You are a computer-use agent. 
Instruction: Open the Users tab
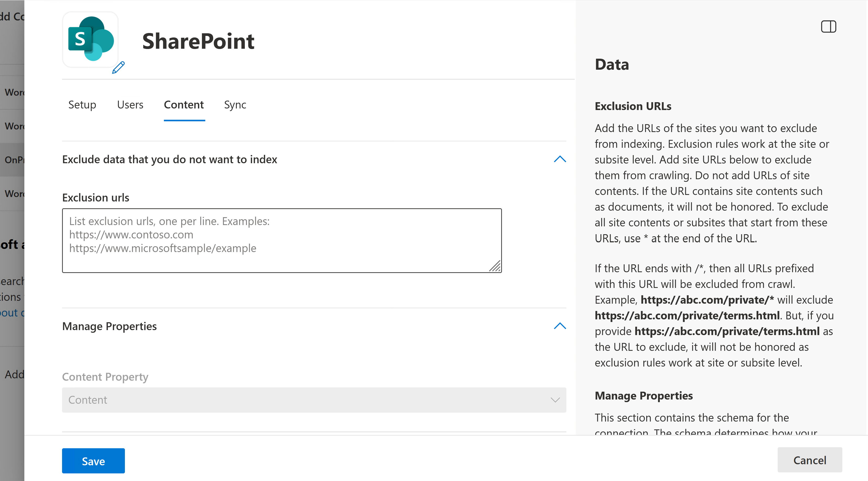pos(130,105)
